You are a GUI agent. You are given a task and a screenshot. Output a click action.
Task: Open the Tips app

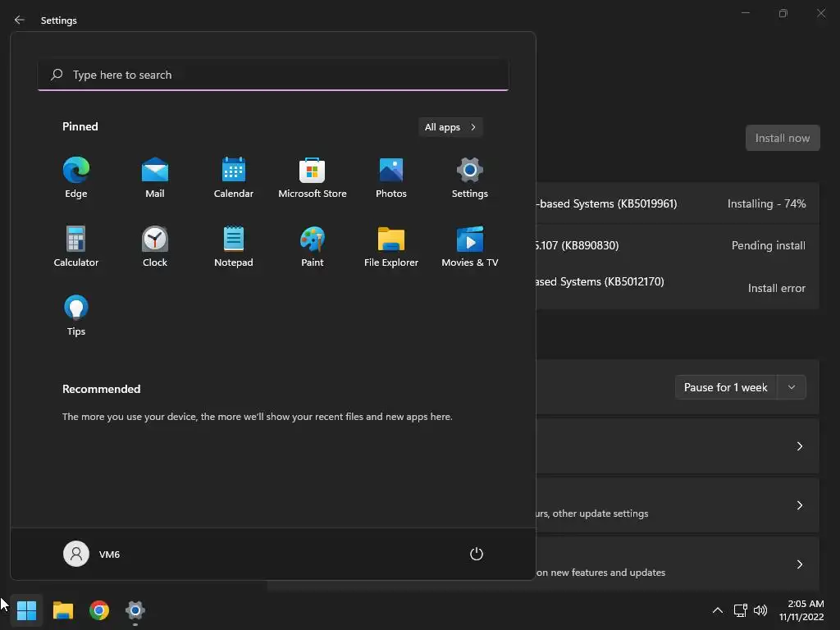(x=76, y=316)
